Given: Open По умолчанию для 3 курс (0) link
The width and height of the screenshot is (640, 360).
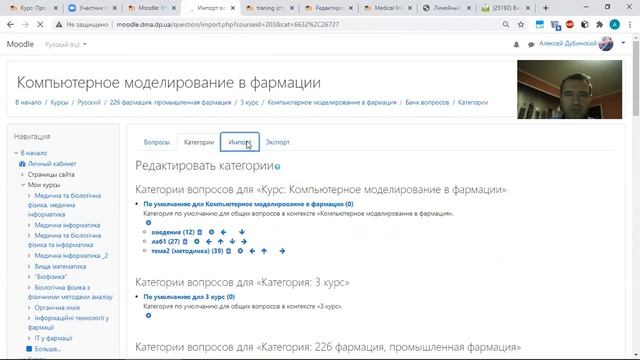Looking at the screenshot, I should coord(189,297).
